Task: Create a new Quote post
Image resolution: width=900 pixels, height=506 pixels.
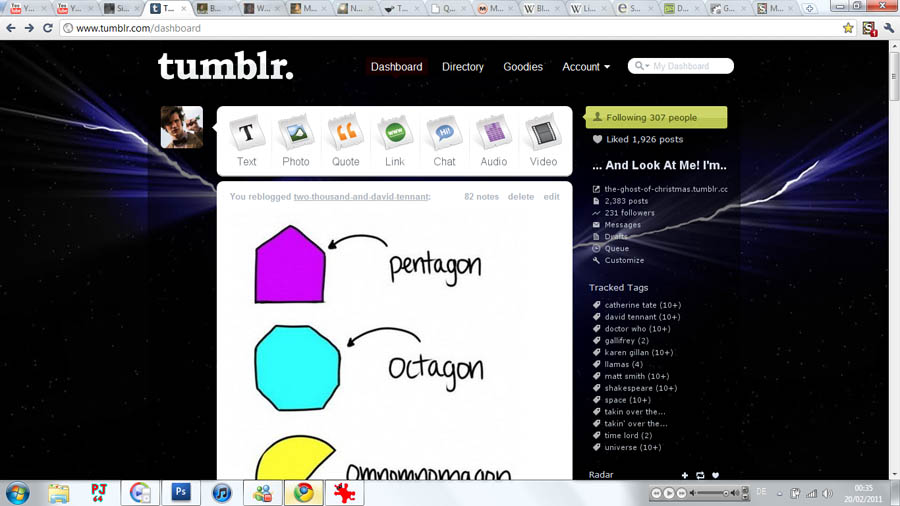Action: coord(346,141)
